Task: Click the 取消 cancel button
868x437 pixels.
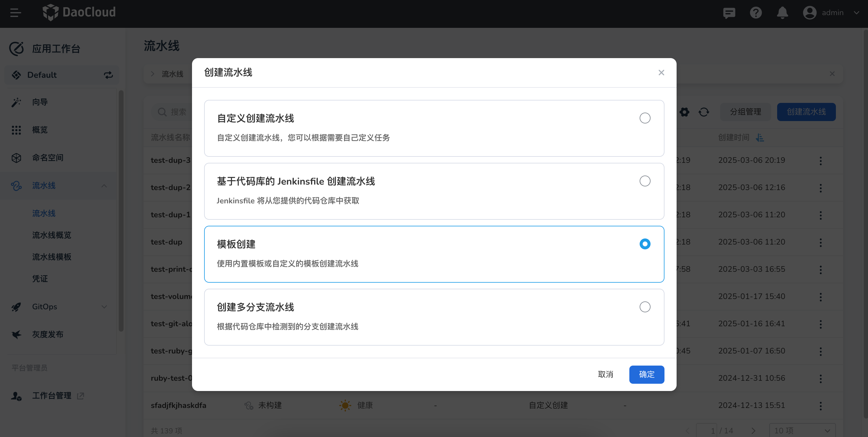Action: pyautogui.click(x=605, y=374)
